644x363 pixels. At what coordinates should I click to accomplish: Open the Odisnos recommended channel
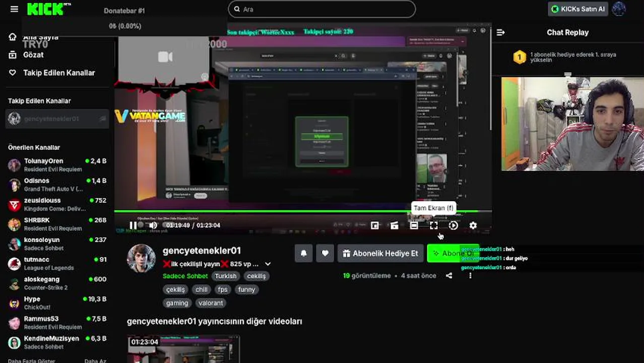(x=57, y=185)
